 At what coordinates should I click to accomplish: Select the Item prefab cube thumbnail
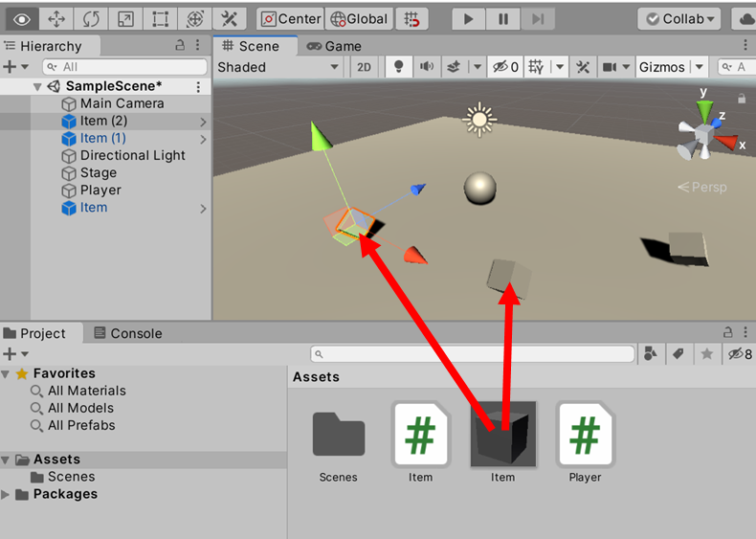(x=502, y=434)
